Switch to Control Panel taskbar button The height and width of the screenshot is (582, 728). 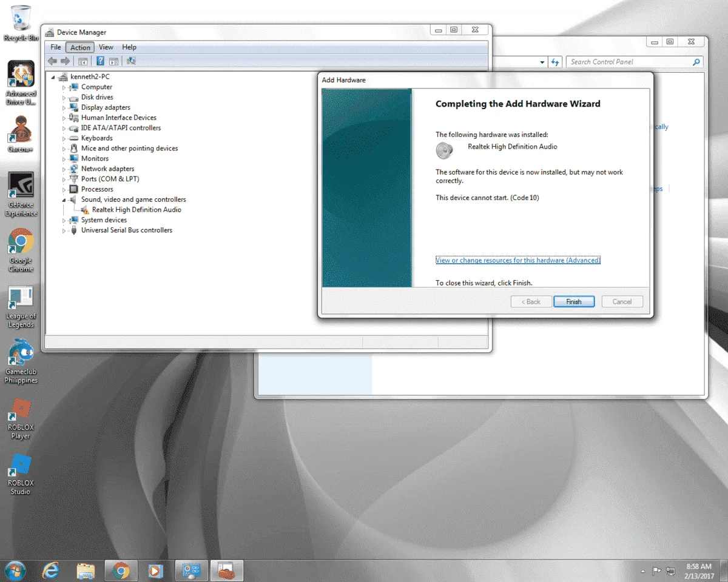[x=191, y=570]
